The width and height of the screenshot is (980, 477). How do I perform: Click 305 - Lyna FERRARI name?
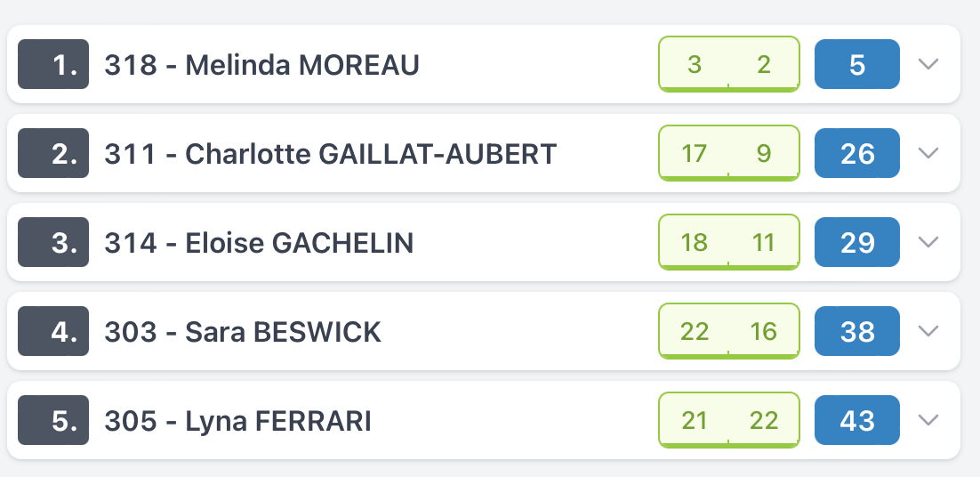tap(237, 421)
